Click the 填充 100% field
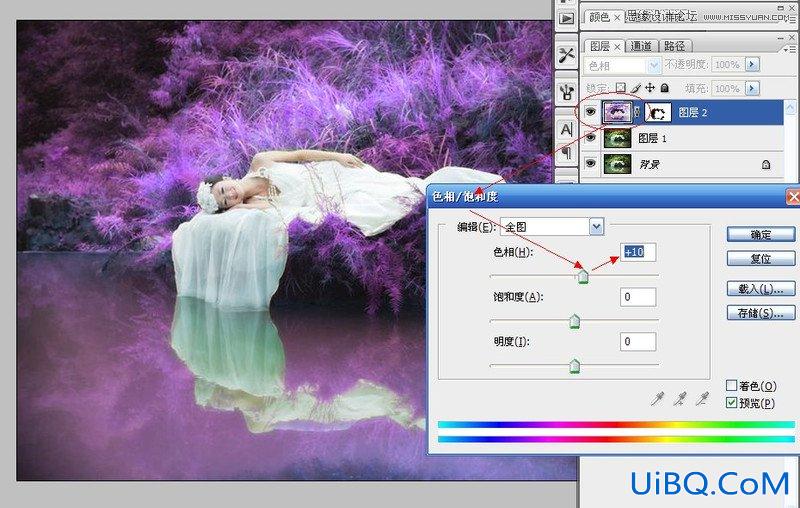800x508 pixels. click(x=728, y=88)
